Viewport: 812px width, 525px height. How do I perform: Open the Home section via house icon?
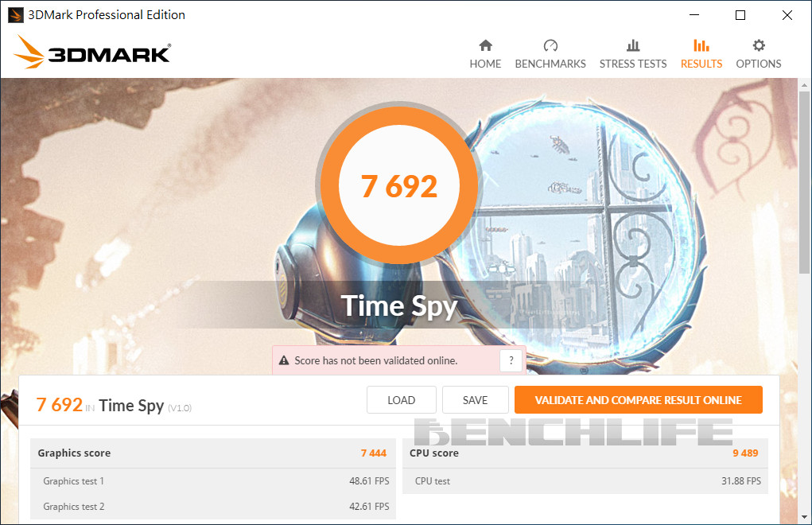click(485, 45)
